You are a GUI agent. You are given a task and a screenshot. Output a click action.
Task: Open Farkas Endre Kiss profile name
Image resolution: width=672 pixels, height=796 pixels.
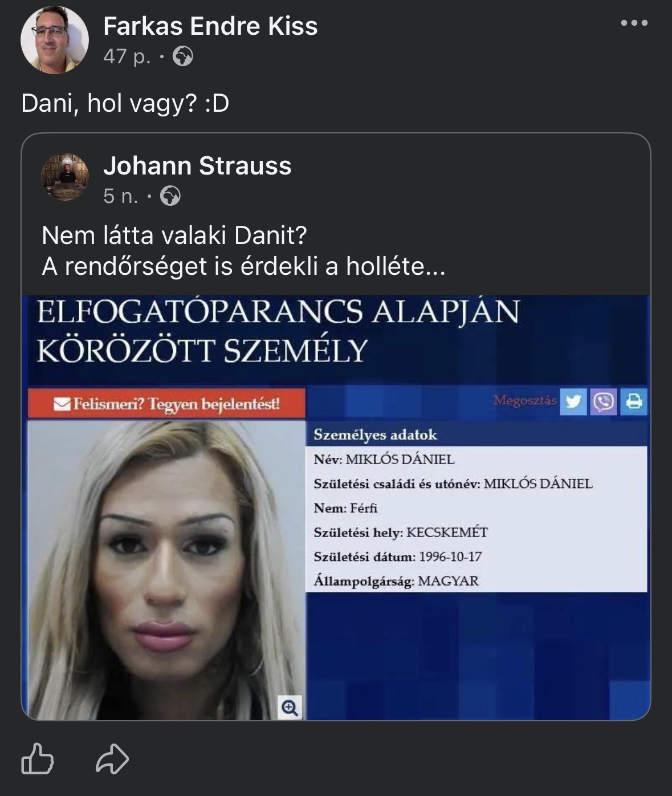(x=210, y=26)
